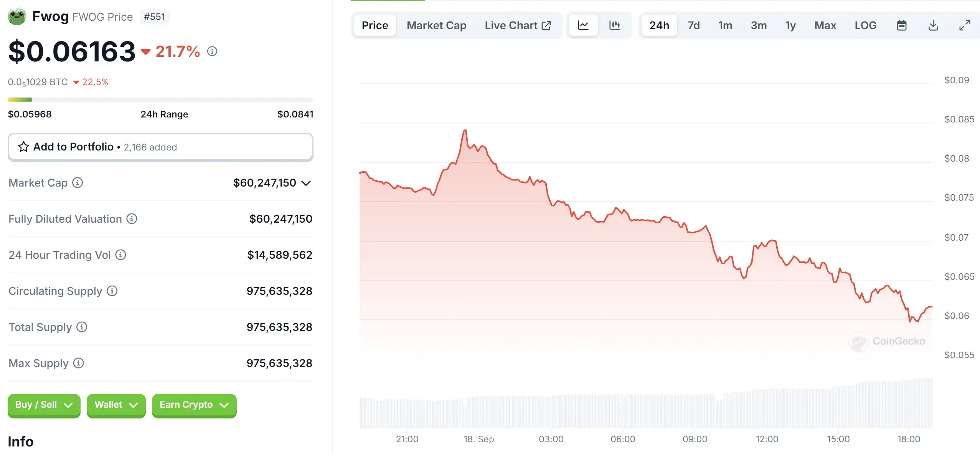Image resolution: width=980 pixels, height=453 pixels.
Task: Click the info icon beside Market Cap
Action: (78, 183)
